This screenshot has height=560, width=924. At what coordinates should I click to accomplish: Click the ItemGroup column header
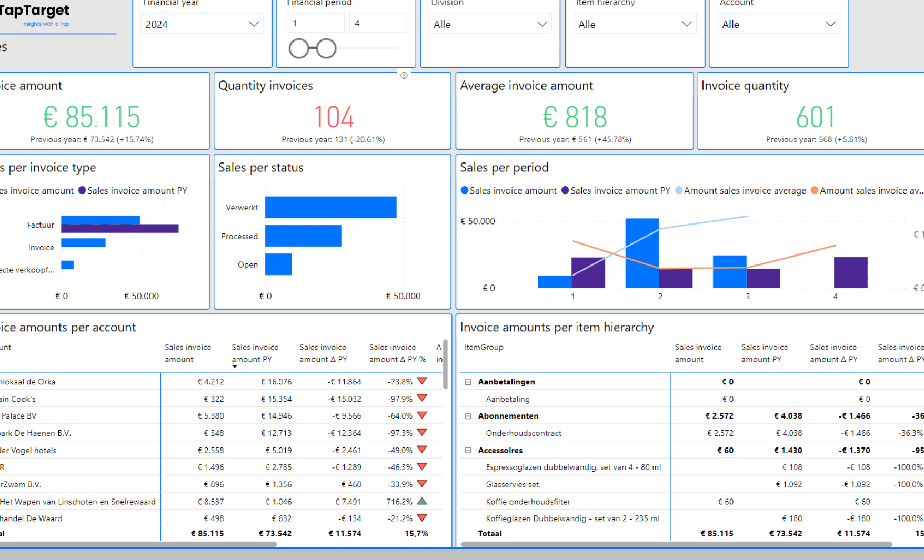[484, 347]
